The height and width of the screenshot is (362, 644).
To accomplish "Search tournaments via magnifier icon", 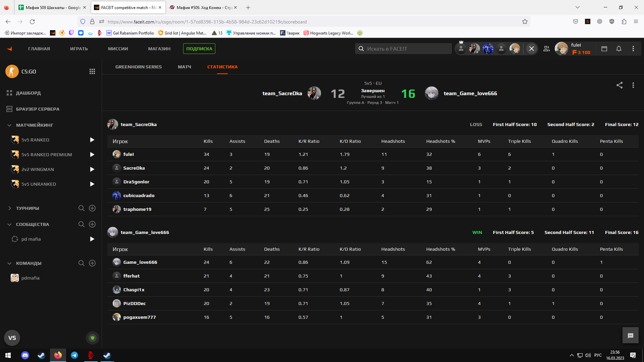I will (x=81, y=208).
